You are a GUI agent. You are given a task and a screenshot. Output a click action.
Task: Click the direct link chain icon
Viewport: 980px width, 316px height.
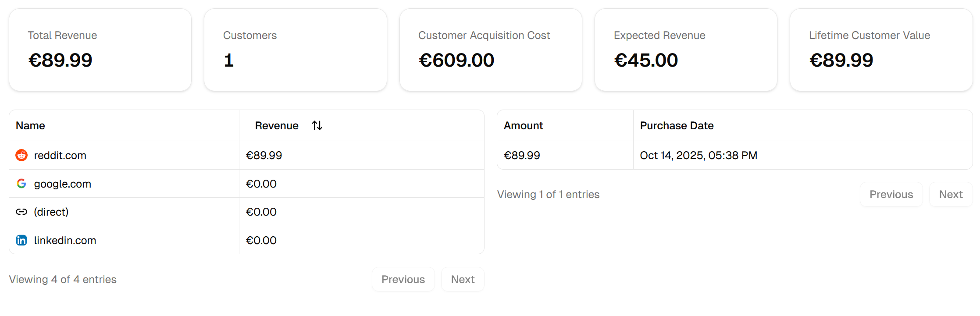click(x=21, y=212)
